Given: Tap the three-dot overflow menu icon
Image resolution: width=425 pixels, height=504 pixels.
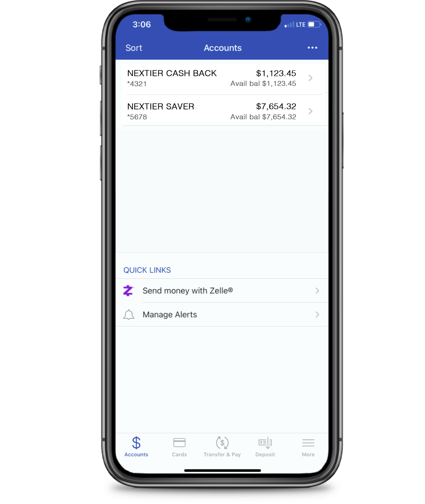Looking at the screenshot, I should point(312,48).
